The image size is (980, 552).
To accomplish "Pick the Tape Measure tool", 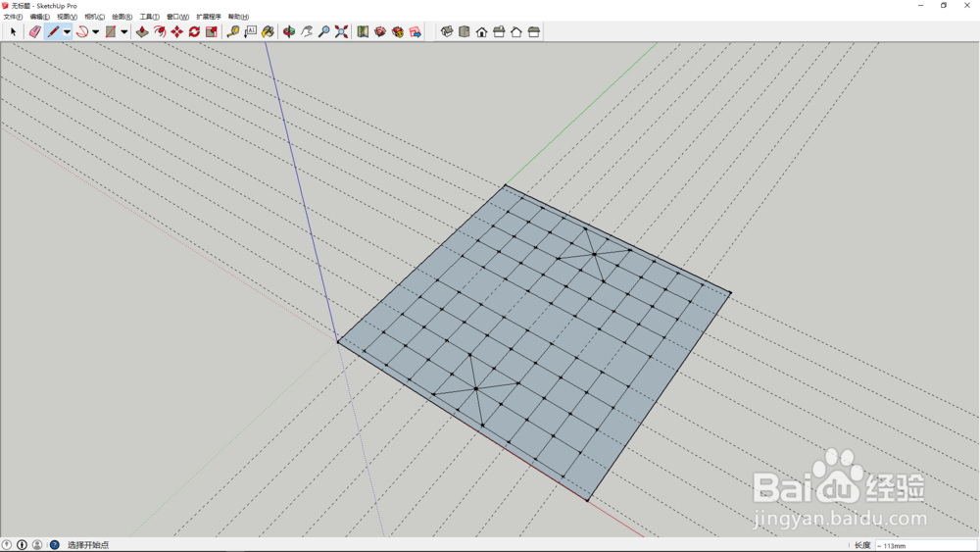I will [233, 32].
